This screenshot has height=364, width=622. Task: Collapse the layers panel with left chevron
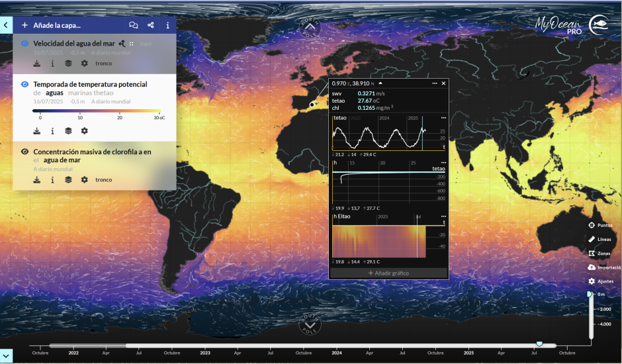click(x=5, y=25)
